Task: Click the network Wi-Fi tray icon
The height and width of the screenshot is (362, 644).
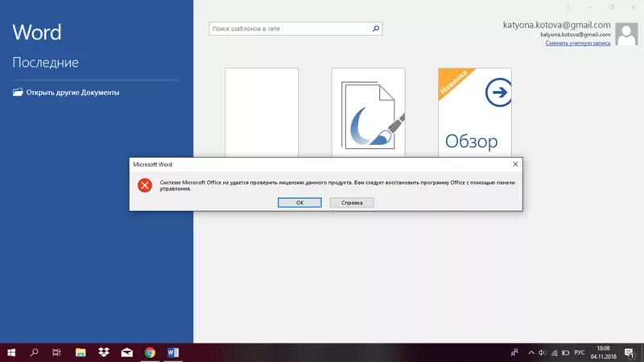Action: 554,352
